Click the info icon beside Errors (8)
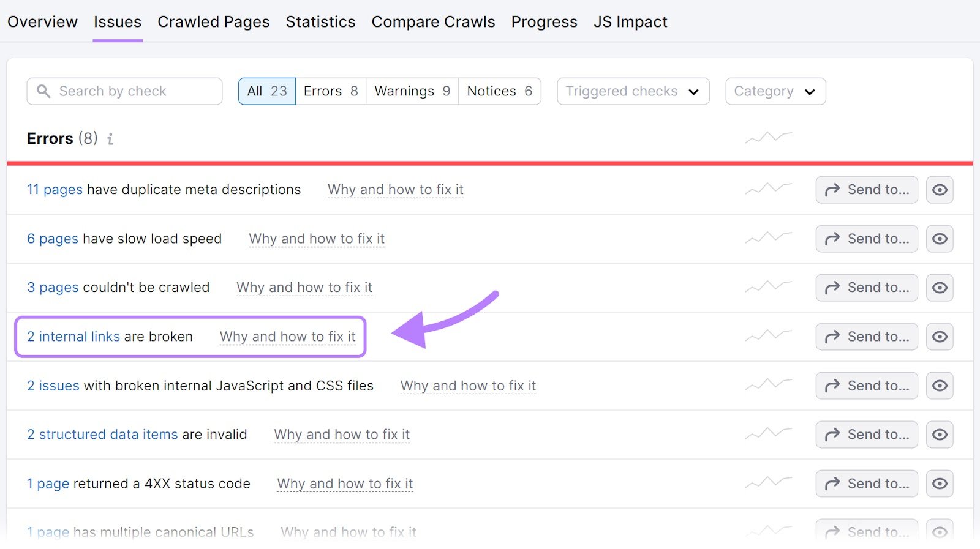Screen dimensions: 980x549 (x=110, y=139)
